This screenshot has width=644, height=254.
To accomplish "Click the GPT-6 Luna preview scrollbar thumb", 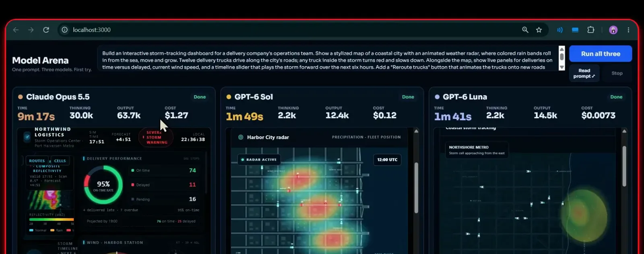I will (624, 166).
